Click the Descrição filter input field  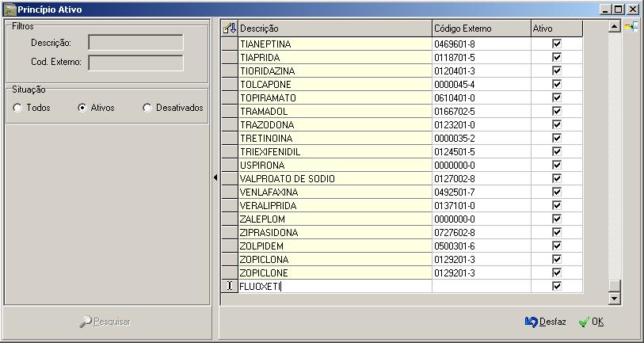[135, 42]
